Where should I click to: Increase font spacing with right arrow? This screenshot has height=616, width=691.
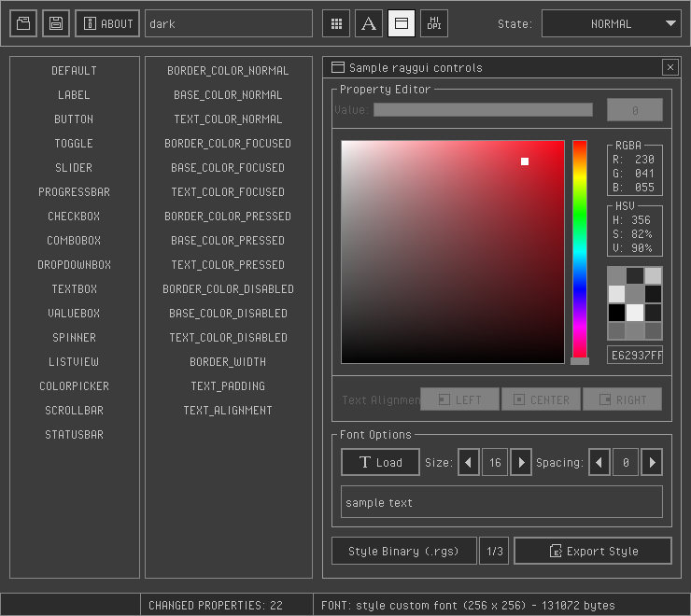click(x=652, y=462)
